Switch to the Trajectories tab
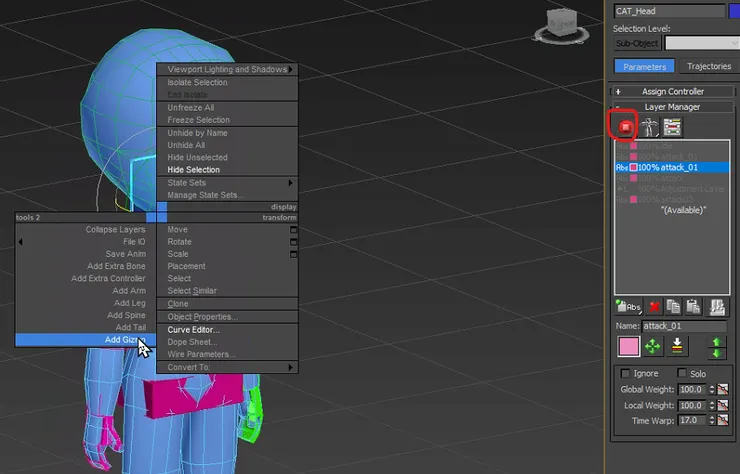The height and width of the screenshot is (474, 740). pos(708,67)
